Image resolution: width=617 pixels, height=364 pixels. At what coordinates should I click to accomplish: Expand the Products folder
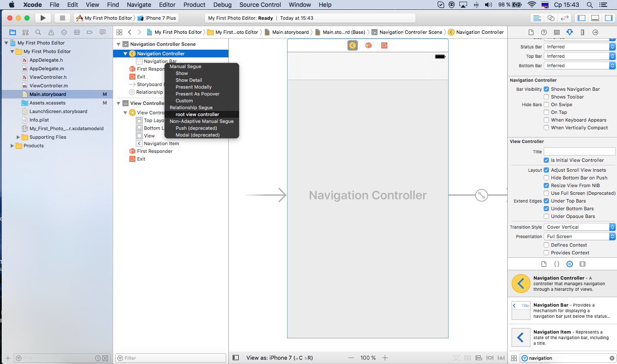(12, 146)
